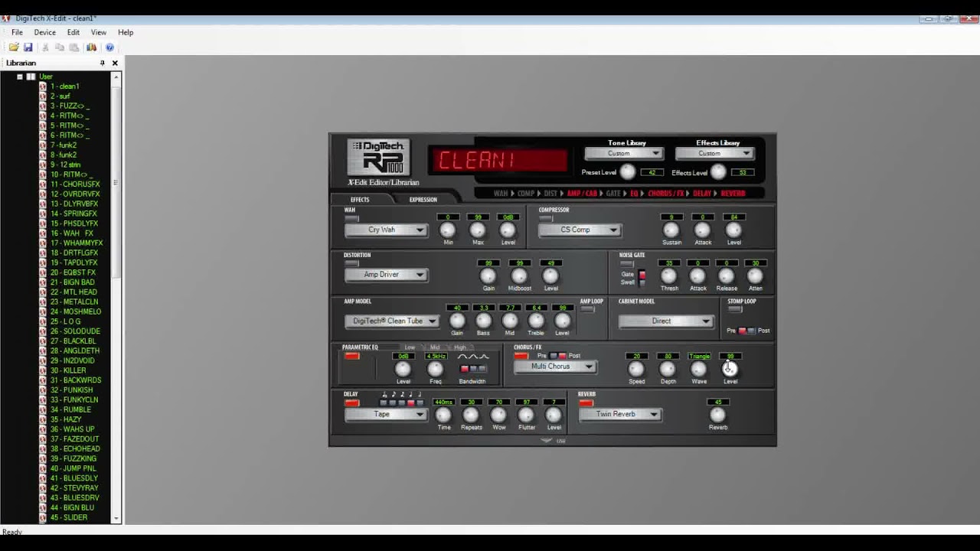This screenshot has height=551, width=980.
Task: Switch the Gate/Swell selector
Action: (642, 278)
